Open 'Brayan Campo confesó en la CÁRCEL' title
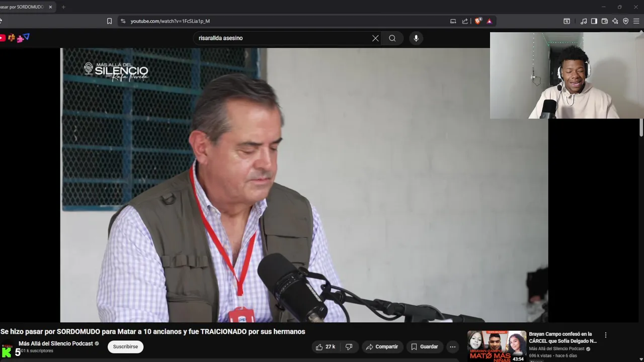This screenshot has width=644, height=362. [x=562, y=337]
